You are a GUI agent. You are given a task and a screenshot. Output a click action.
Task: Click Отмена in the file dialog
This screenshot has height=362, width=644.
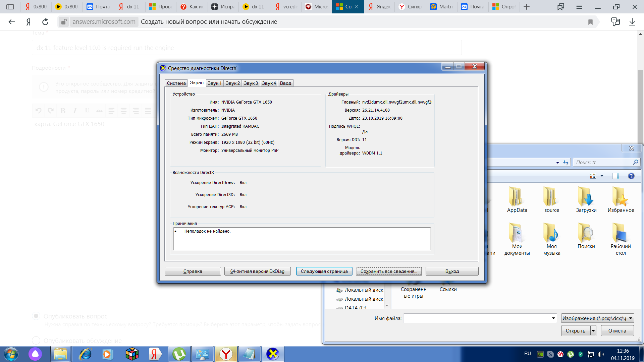click(x=617, y=331)
